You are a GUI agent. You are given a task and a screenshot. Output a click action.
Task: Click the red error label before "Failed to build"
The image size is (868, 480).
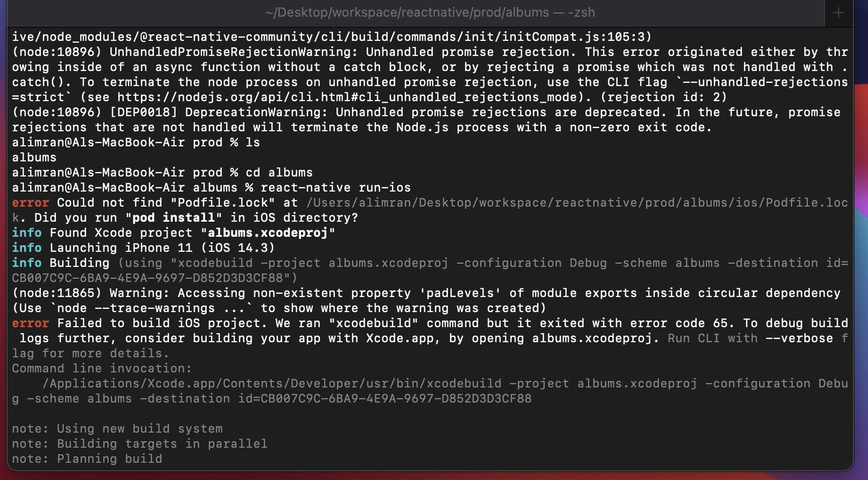30,323
